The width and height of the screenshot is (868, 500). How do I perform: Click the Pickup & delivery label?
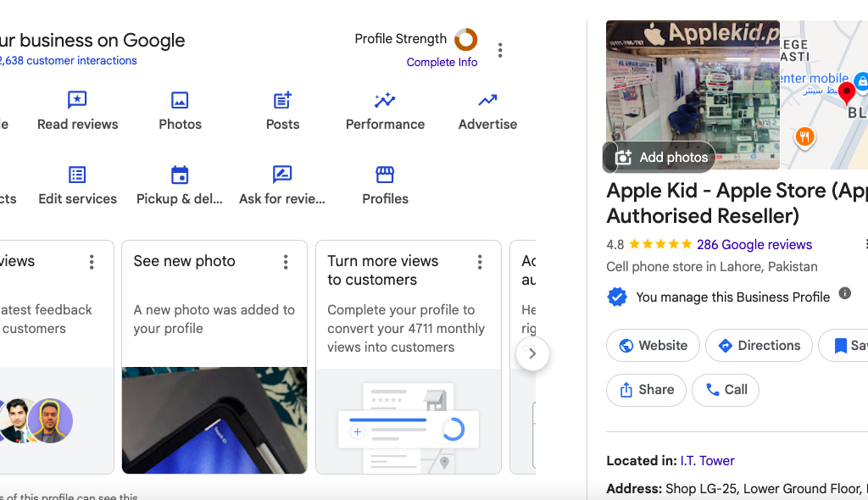tap(180, 199)
